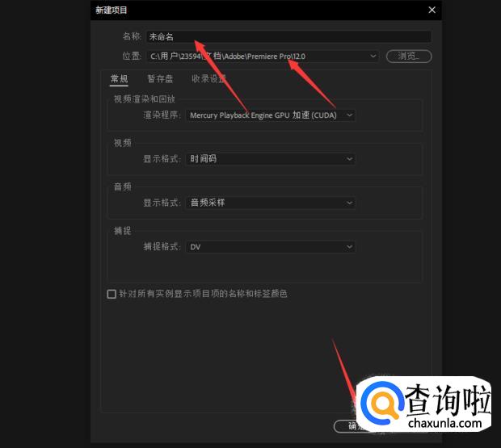Open the video 显示格式 时间码 dropdown
The width and height of the screenshot is (501, 448).
[x=271, y=159]
